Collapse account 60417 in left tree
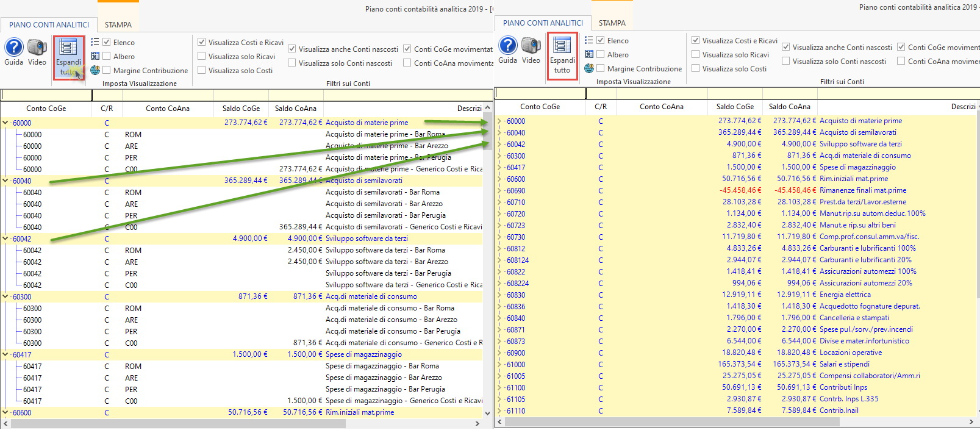980x430 pixels. pyautogui.click(x=5, y=354)
